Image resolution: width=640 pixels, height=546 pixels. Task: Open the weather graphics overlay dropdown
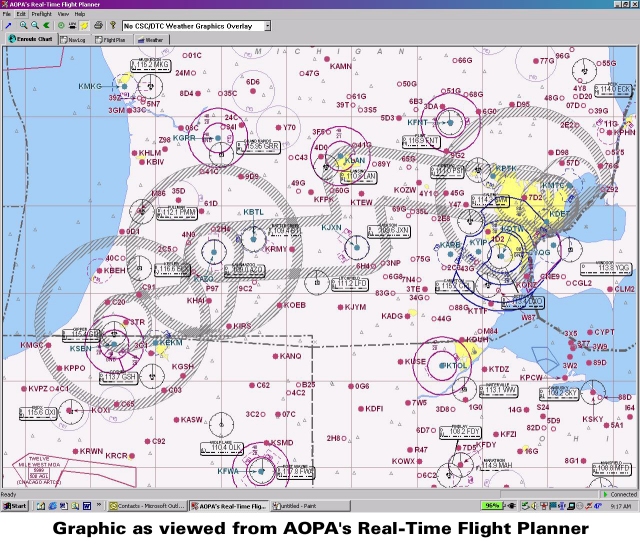[267, 26]
